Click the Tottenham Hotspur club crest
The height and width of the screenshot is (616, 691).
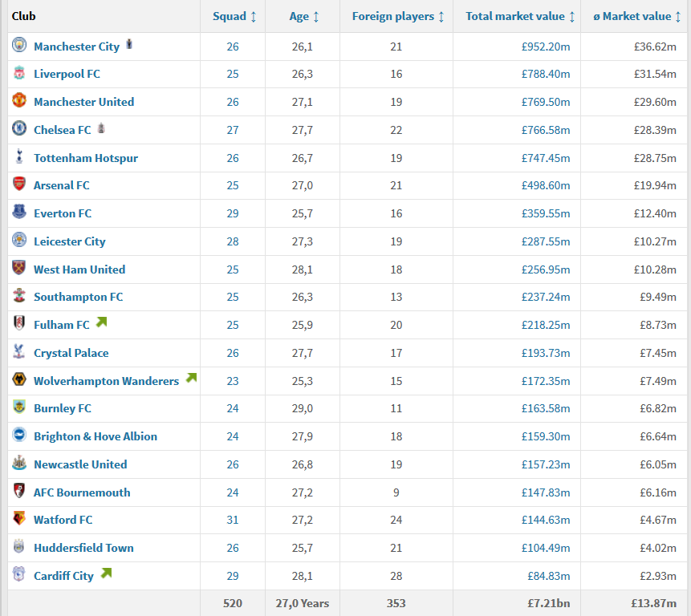point(19,156)
